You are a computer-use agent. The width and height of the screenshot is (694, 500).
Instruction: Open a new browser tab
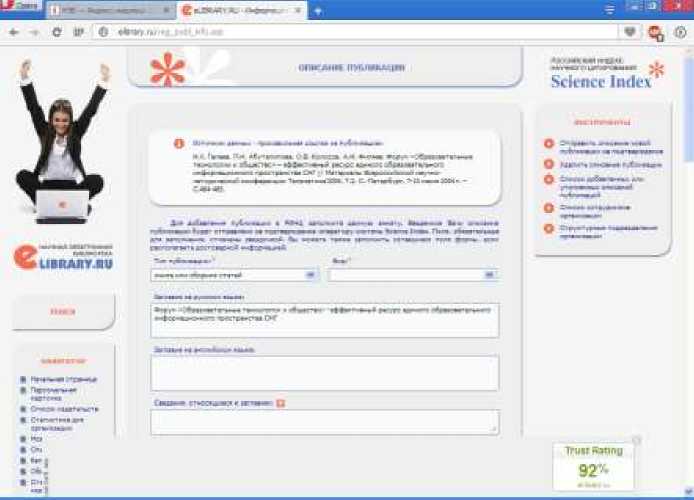(x=317, y=11)
